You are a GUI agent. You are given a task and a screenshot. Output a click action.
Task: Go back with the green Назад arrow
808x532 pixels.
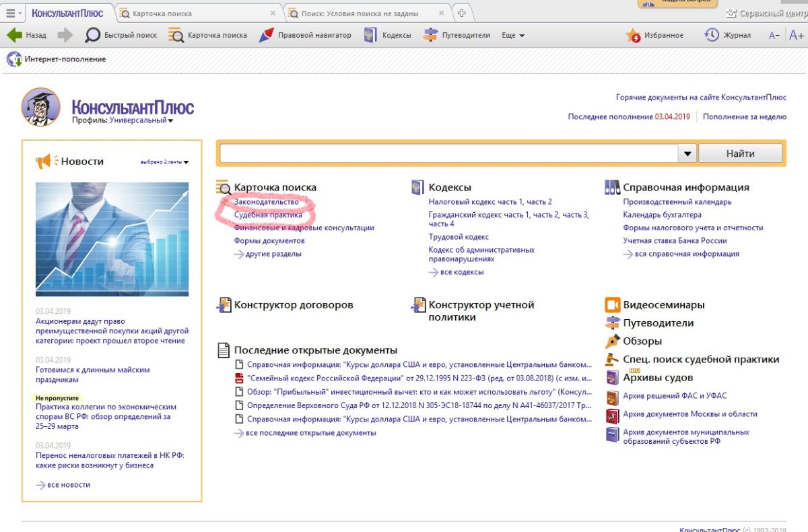point(26,35)
